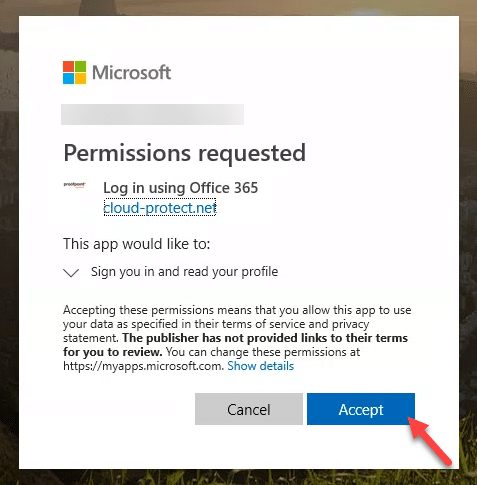Click the blue square of Microsoft logo
The width and height of the screenshot is (477, 485).
coord(68,78)
